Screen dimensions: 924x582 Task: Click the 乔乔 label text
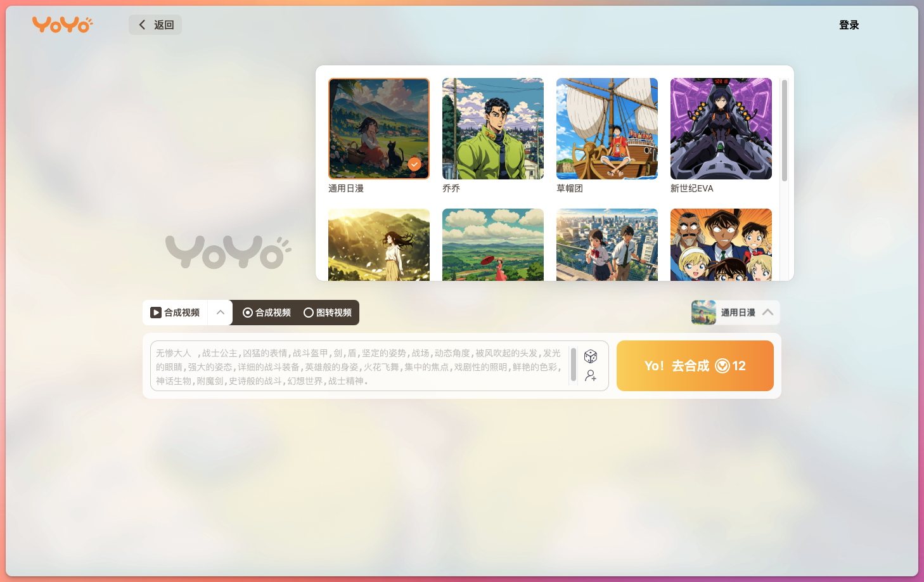tap(451, 188)
